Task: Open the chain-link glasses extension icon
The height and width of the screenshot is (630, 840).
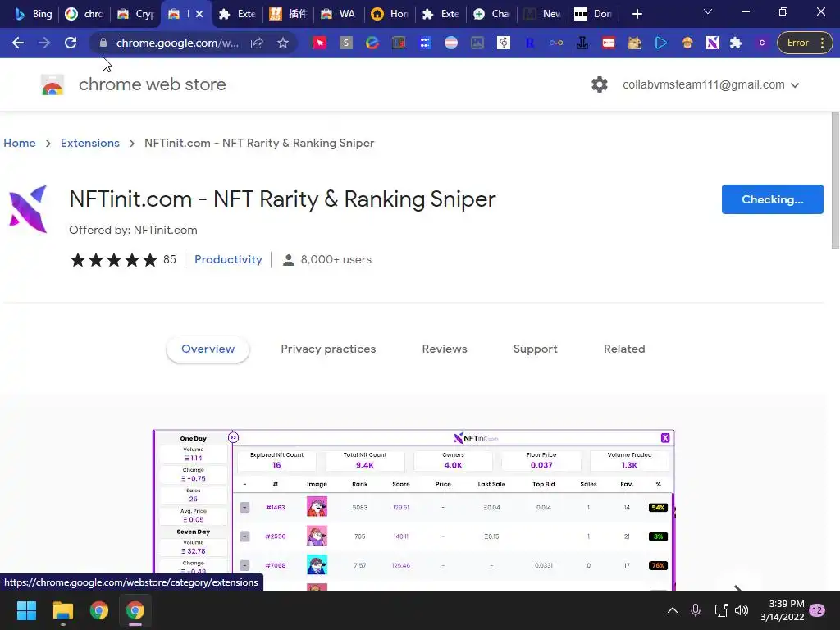Action: [x=556, y=43]
